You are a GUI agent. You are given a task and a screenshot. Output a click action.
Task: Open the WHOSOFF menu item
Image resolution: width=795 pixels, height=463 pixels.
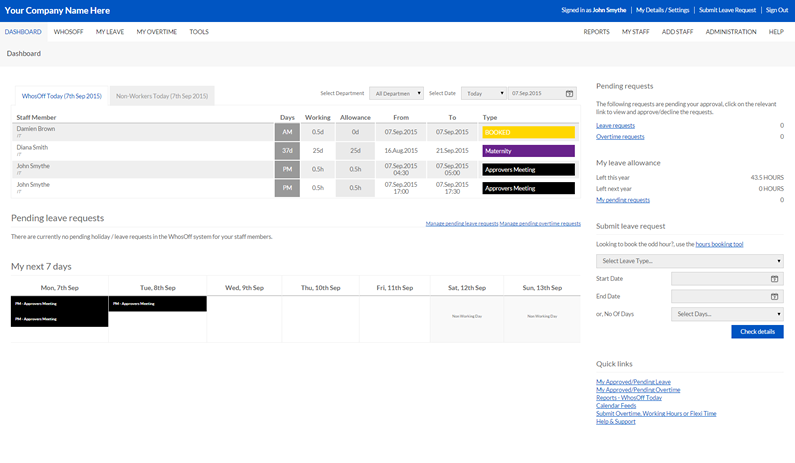click(69, 32)
